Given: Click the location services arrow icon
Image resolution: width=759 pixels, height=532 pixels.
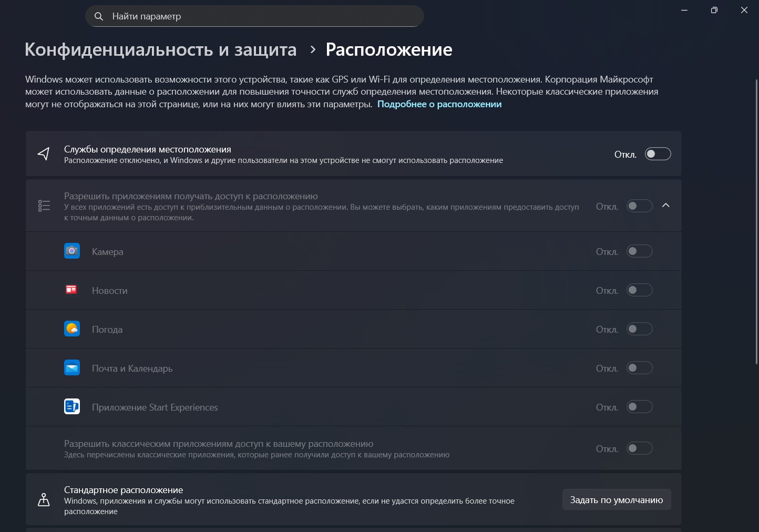Looking at the screenshot, I should click(44, 154).
